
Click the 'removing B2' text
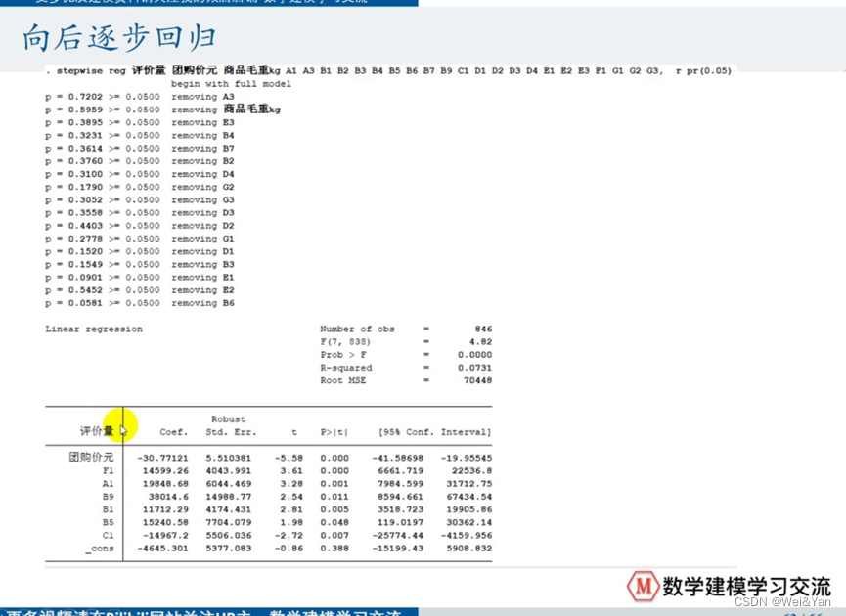pos(202,161)
